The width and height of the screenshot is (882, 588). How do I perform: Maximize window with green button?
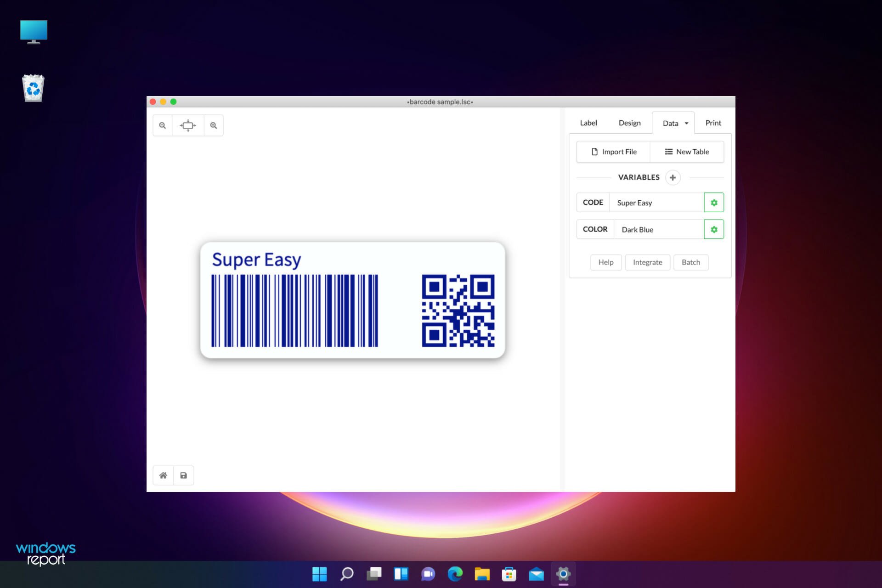click(173, 102)
